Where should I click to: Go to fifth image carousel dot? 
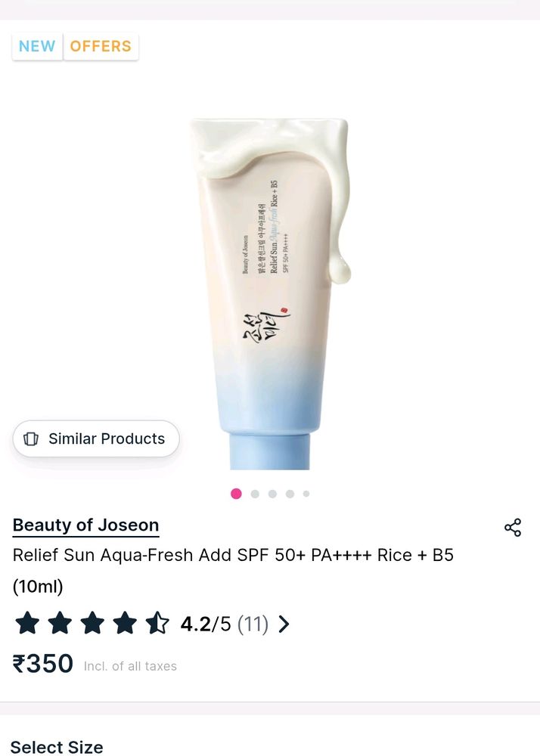pyautogui.click(x=306, y=494)
